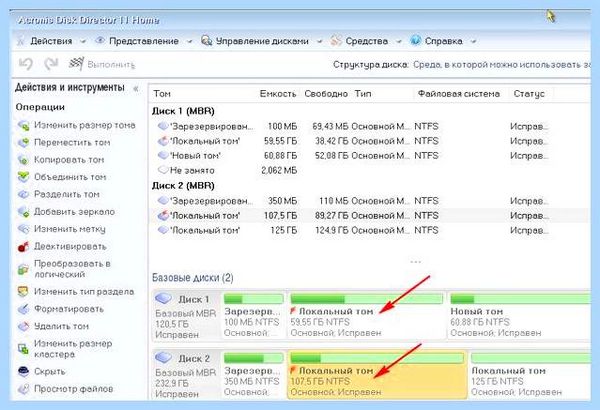Select the Диск 1 (MBR) group header
Screen dimensions: 600x410
tap(183, 111)
